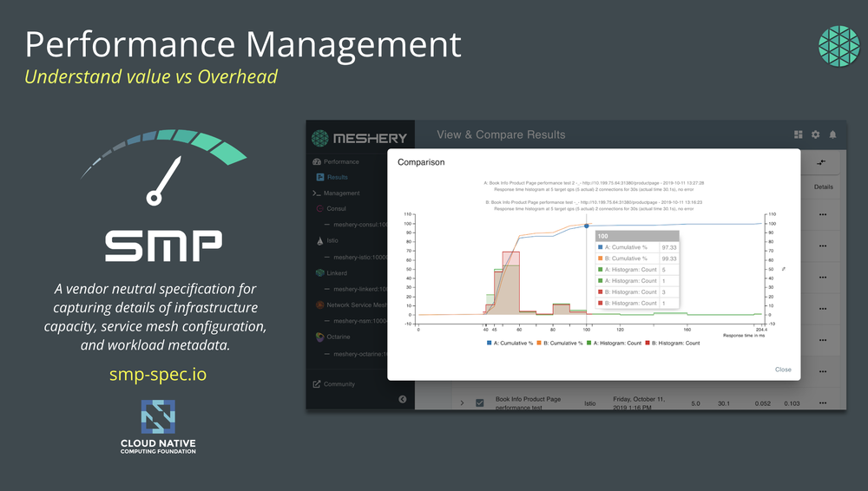The height and width of the screenshot is (491, 868).
Task: Click the Network Service Mesh icon
Action: 319,305
